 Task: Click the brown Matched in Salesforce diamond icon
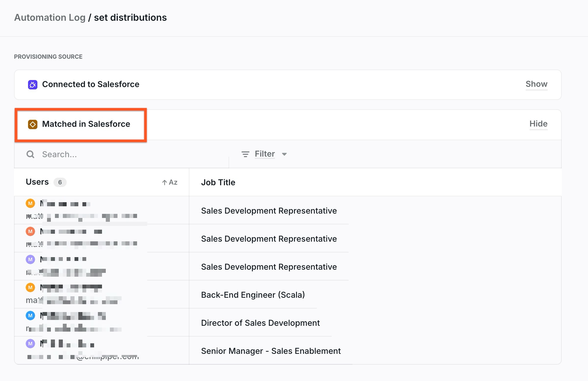point(32,124)
